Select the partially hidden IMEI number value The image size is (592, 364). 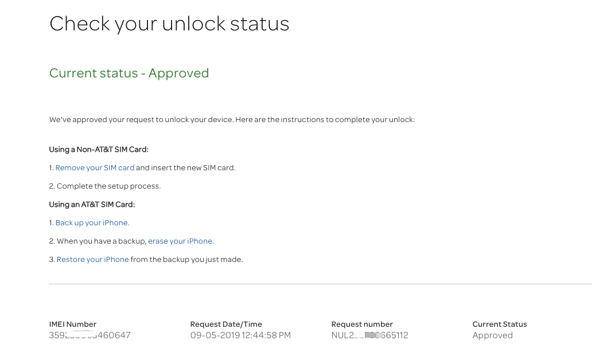pyautogui.click(x=90, y=335)
